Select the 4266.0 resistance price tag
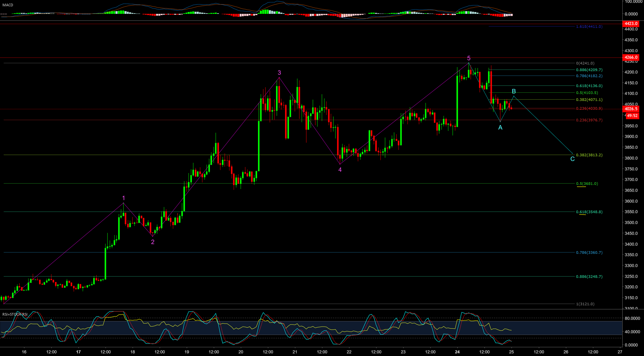Viewport: 644px width, 356px height. point(632,57)
